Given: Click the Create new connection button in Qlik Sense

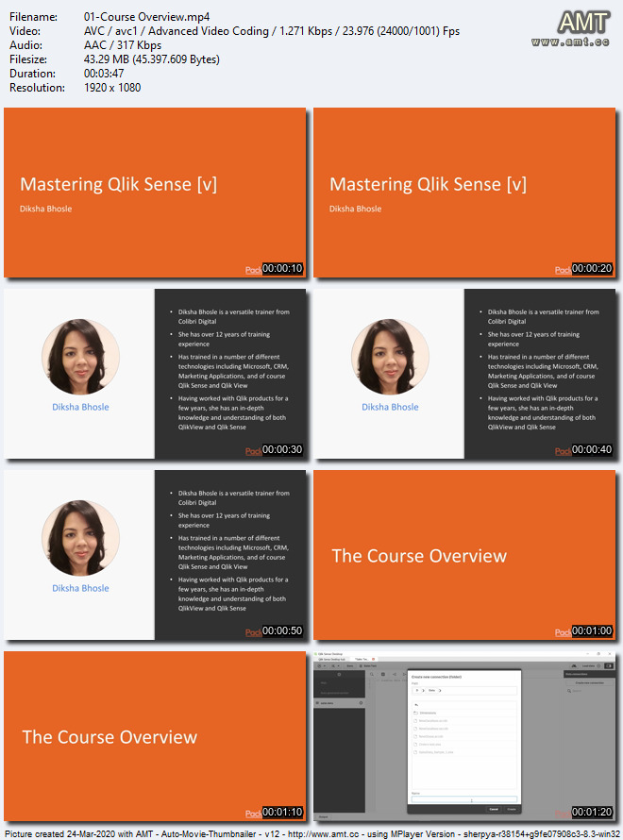Looking at the screenshot, I should pos(589,682).
